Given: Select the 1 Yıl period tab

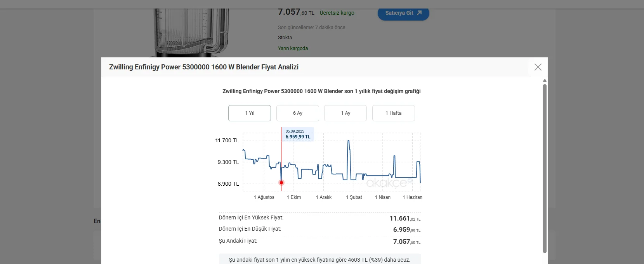Looking at the screenshot, I should click(x=250, y=113).
